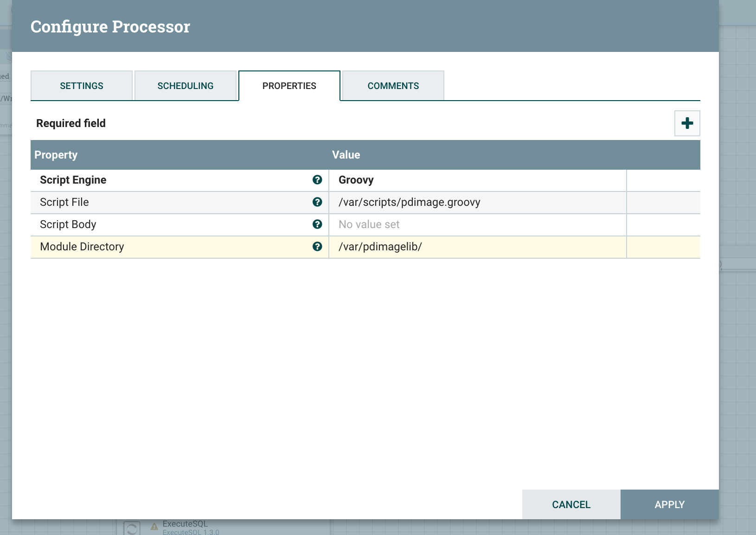Click help icon for Module Directory
This screenshot has height=535, width=756.
[x=317, y=247]
